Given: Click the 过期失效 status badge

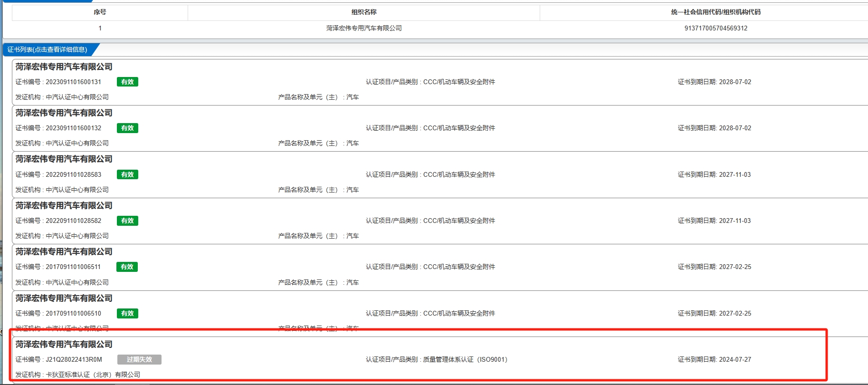Looking at the screenshot, I should coord(139,359).
